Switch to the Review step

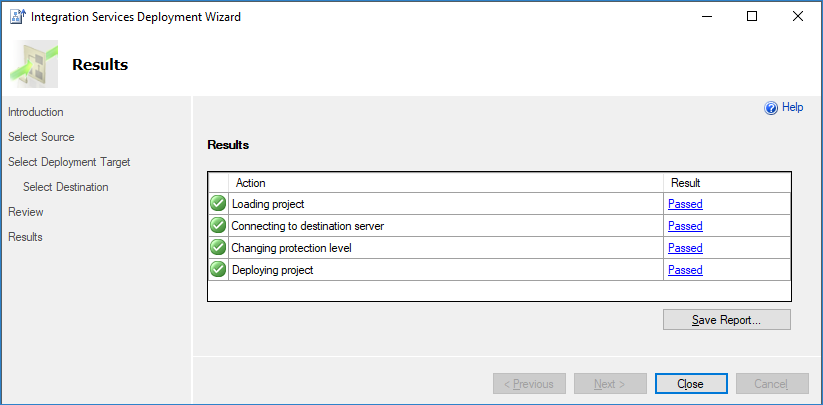pyautogui.click(x=26, y=212)
